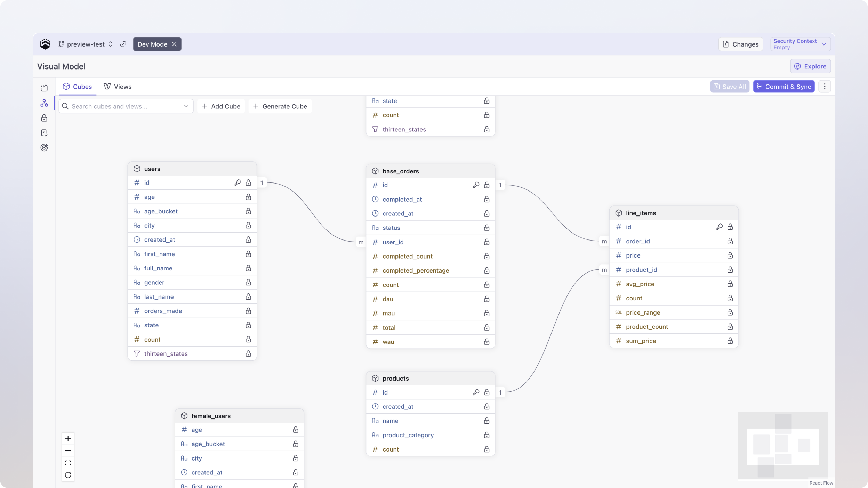Click SQL icon on price_range row
Viewport: 868px width, 488px height.
[x=619, y=312]
